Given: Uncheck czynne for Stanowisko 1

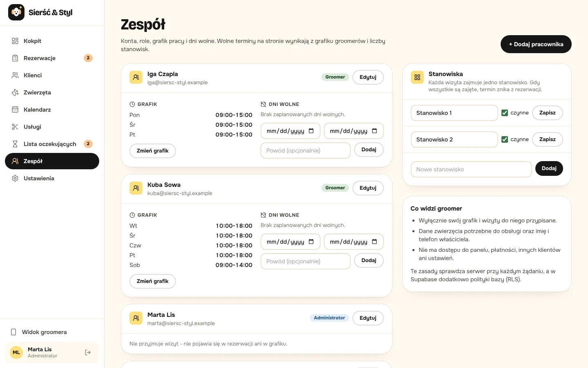Looking at the screenshot, I should pyautogui.click(x=505, y=113).
